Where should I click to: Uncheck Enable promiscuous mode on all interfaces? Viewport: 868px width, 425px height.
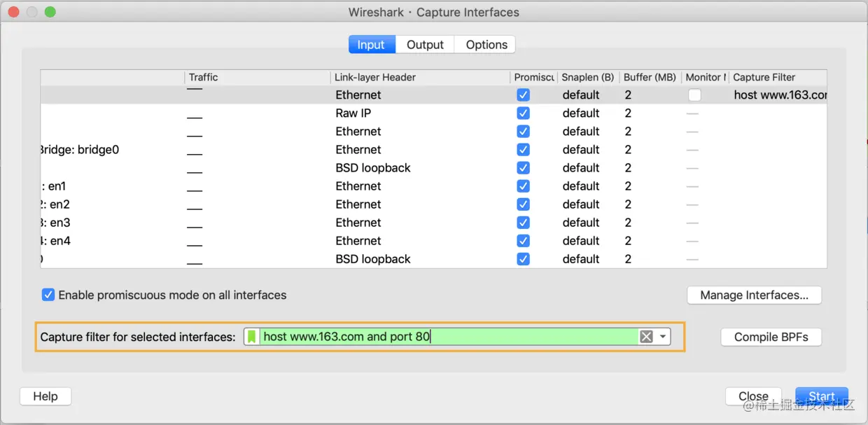[x=48, y=295]
